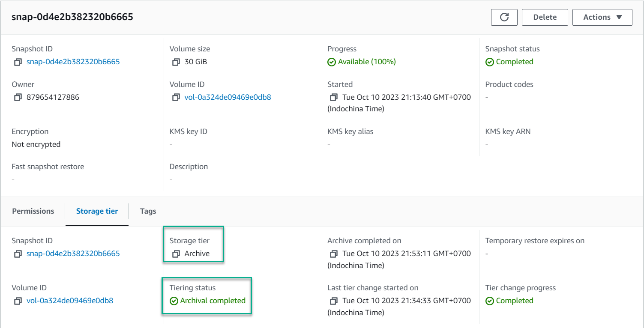Screen dimensions: 644x328
Task: Copy Last tier change started on timestamp
Action: coord(334,301)
